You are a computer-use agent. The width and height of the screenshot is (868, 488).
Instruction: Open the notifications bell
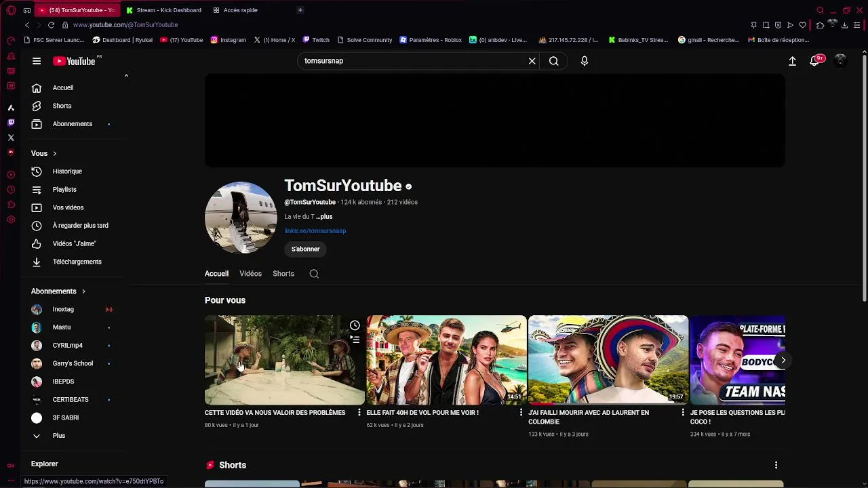pyautogui.click(x=816, y=61)
